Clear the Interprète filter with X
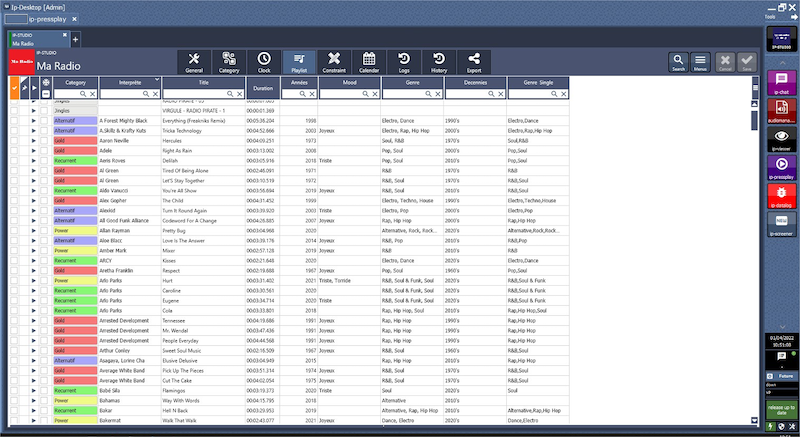Image resolution: width=800 pixels, height=437 pixels. 156,94
